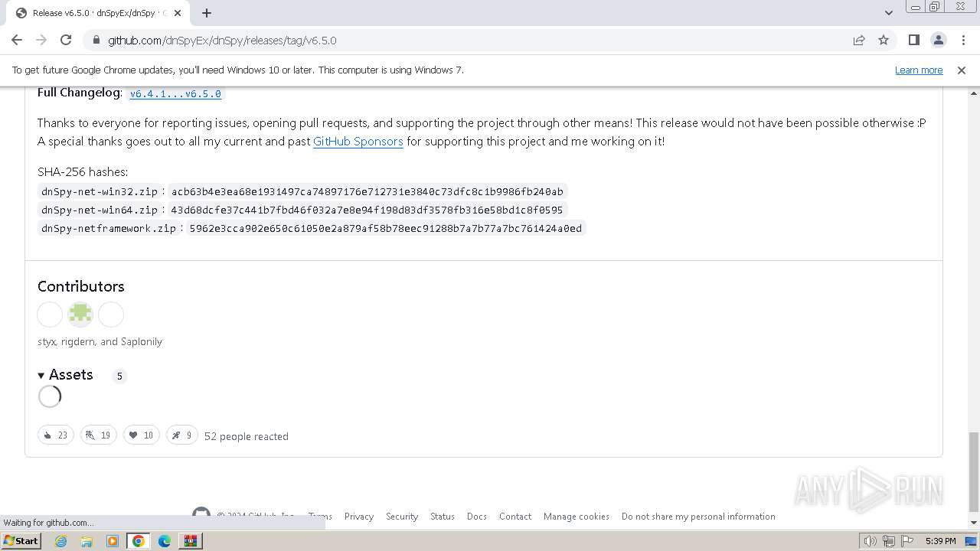Go back to the previous page
The height and width of the screenshot is (551, 980).
coord(17,40)
